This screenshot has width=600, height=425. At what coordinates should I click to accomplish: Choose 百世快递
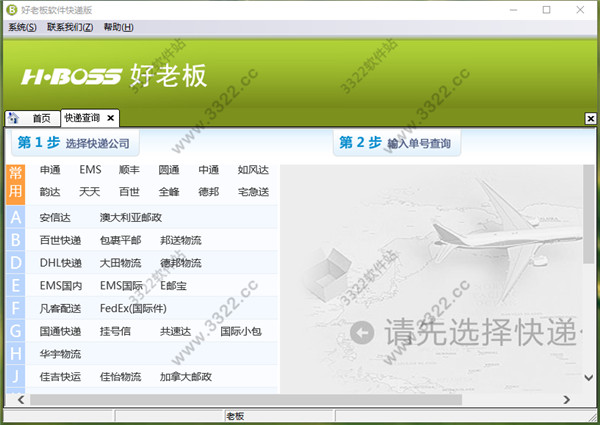pos(60,240)
